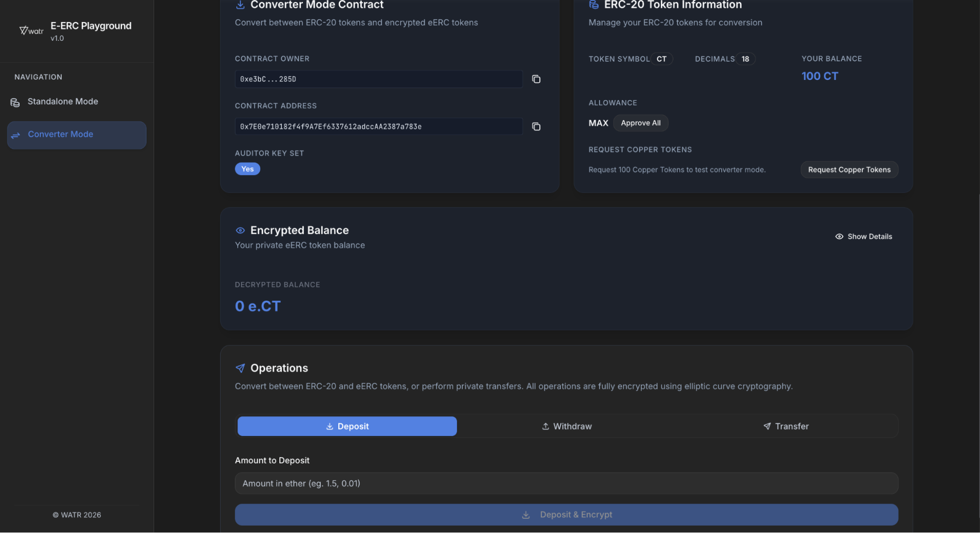This screenshot has width=980, height=533.
Task: Copy the contract address value
Action: (x=536, y=127)
